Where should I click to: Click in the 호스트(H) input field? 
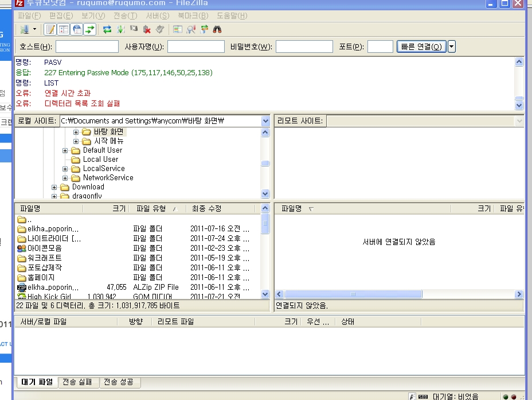click(x=87, y=47)
